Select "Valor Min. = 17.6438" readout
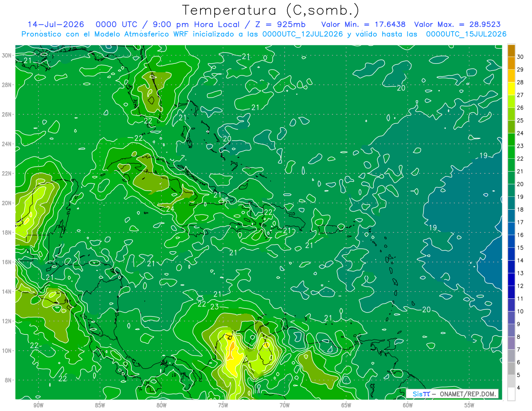532x411 pixels. tap(364, 24)
